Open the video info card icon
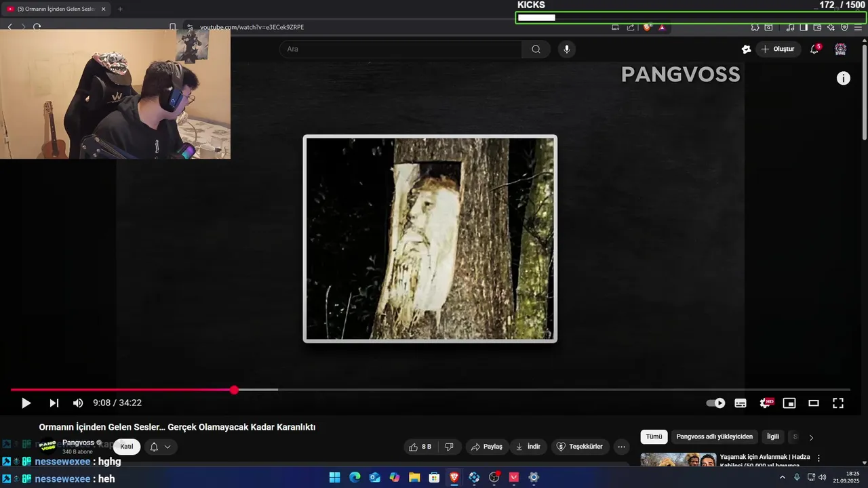Image resolution: width=868 pixels, height=488 pixels. (844, 78)
